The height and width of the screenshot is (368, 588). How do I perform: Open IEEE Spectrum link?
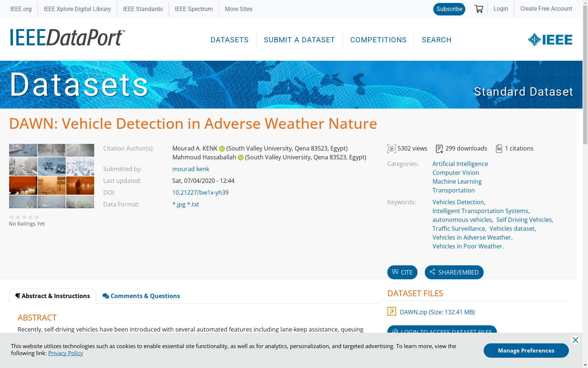click(194, 9)
